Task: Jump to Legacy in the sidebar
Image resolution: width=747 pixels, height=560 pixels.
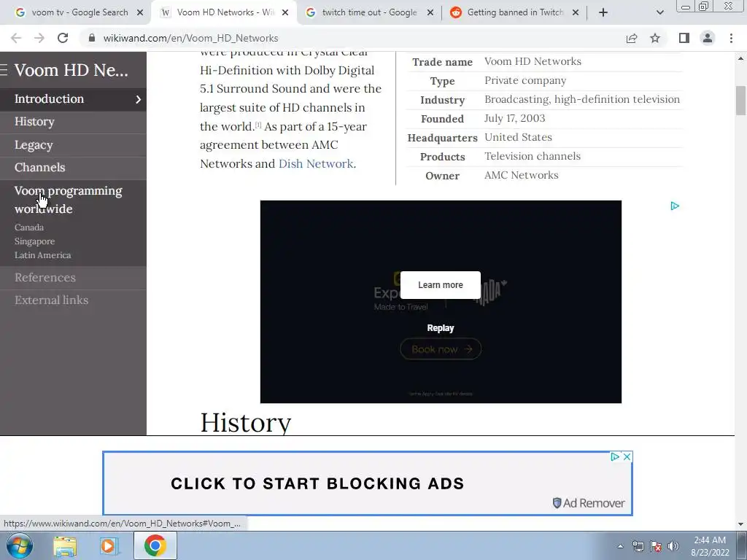Action: pos(34,145)
